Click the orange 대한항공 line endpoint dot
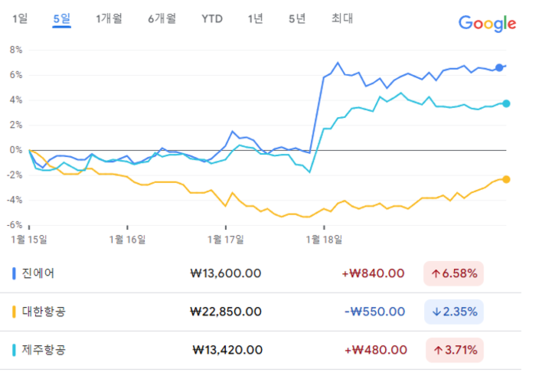 [506, 179]
